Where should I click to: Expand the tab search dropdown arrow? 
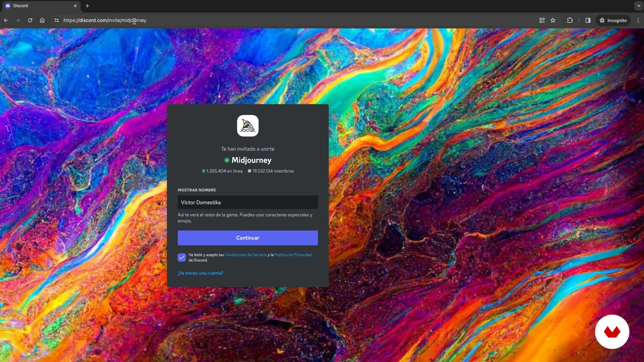click(x=639, y=6)
